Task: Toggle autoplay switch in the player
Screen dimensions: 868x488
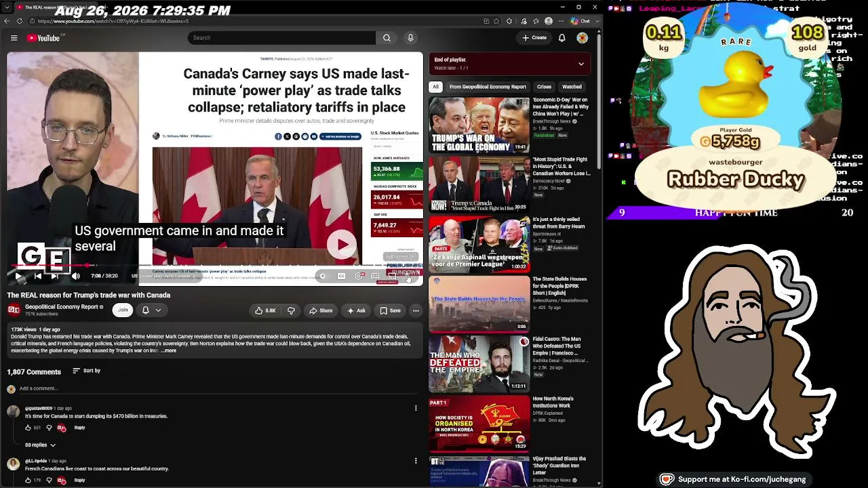Action: pos(323,276)
